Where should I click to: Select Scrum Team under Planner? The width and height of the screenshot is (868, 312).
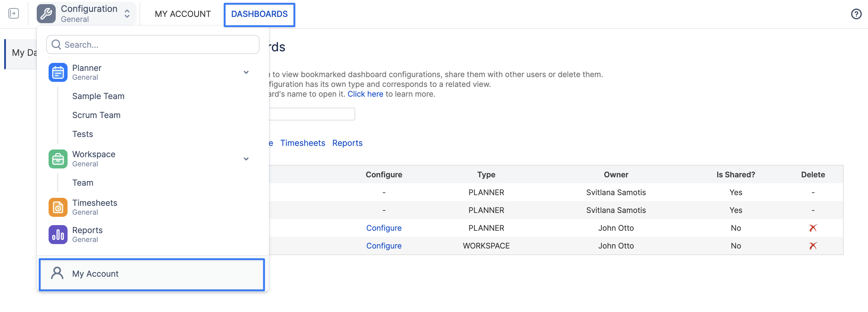tap(96, 115)
